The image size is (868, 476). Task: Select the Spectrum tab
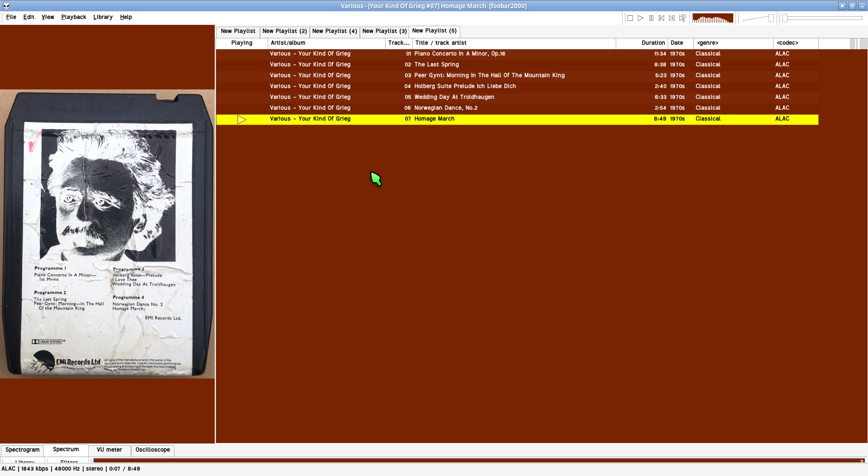click(66, 449)
